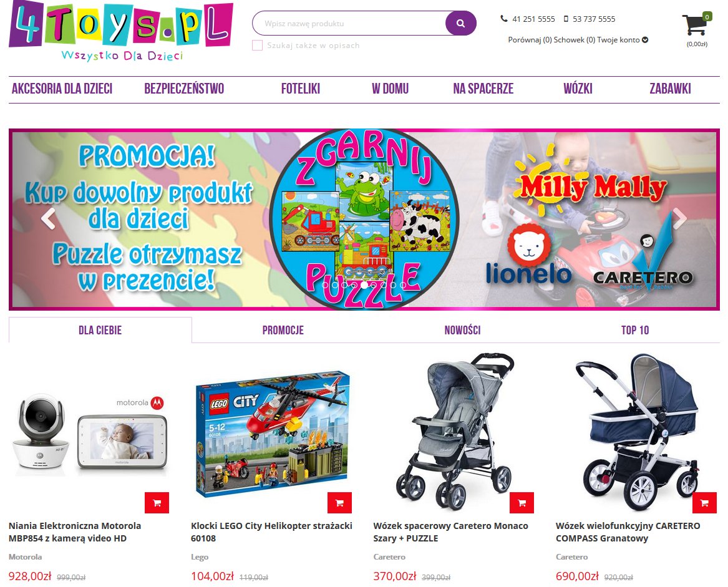Open the shopping cart icon

696,25
